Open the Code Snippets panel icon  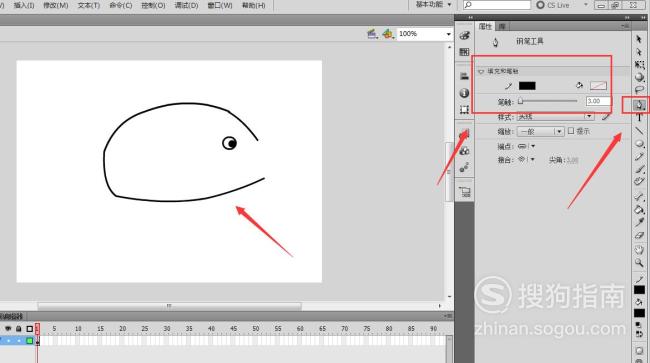[464, 134]
